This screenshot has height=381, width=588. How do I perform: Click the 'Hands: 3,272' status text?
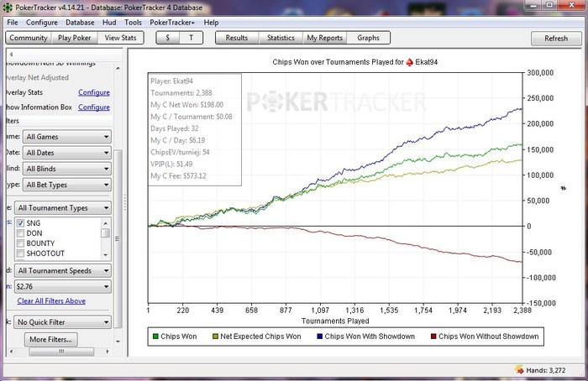[546, 370]
